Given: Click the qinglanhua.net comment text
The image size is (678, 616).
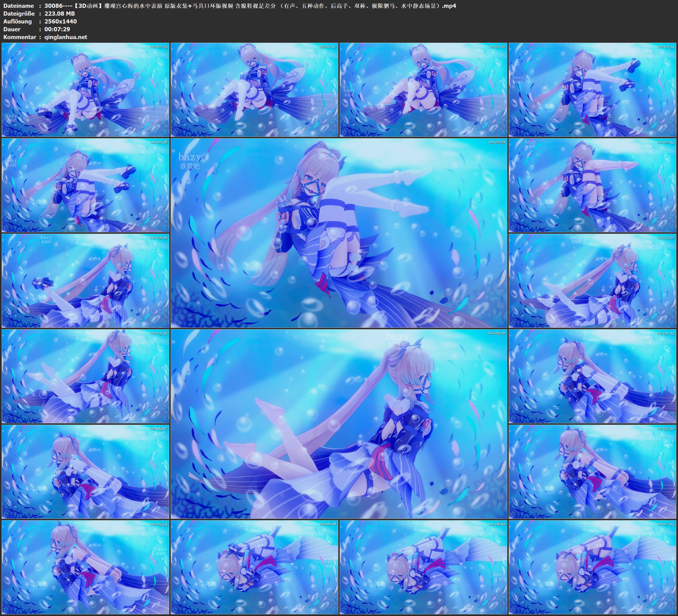Looking at the screenshot, I should tap(66, 37).
